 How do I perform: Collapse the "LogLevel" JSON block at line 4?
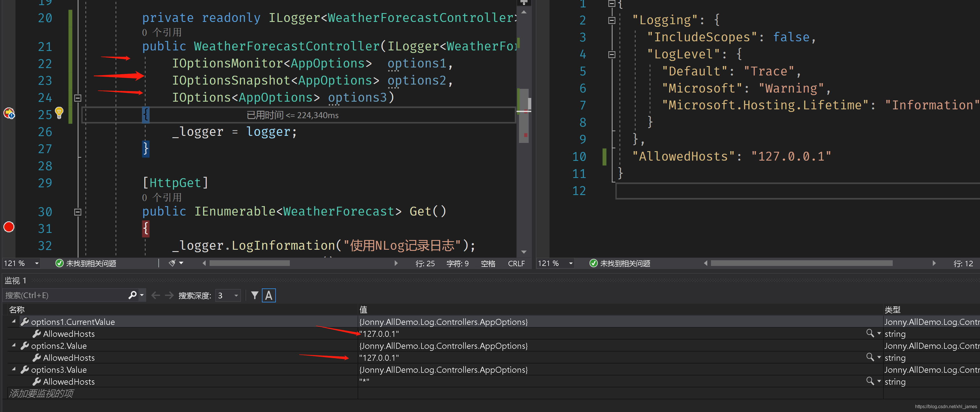click(x=612, y=54)
